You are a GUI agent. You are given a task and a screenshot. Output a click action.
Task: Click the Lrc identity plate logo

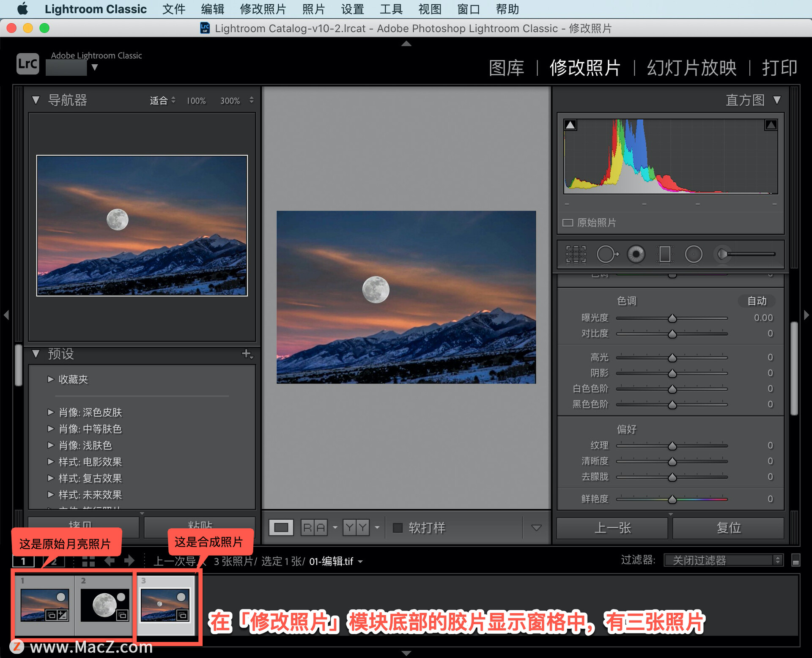27,64
